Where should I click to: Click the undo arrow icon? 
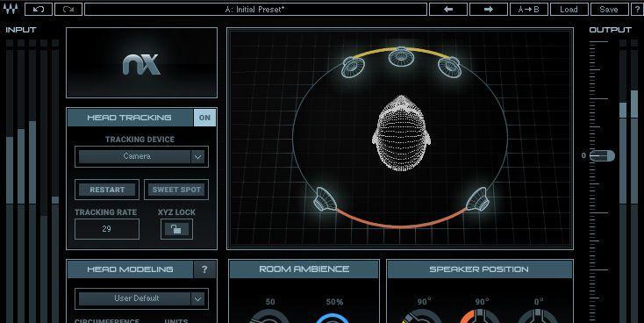39,9
